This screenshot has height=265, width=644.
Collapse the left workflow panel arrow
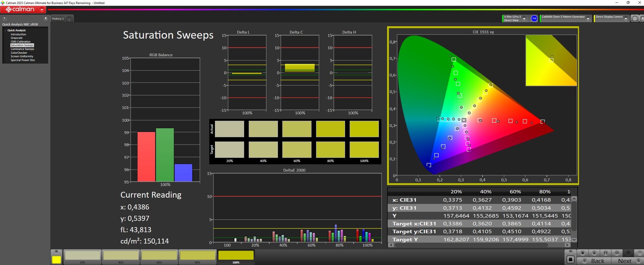click(x=46, y=18)
